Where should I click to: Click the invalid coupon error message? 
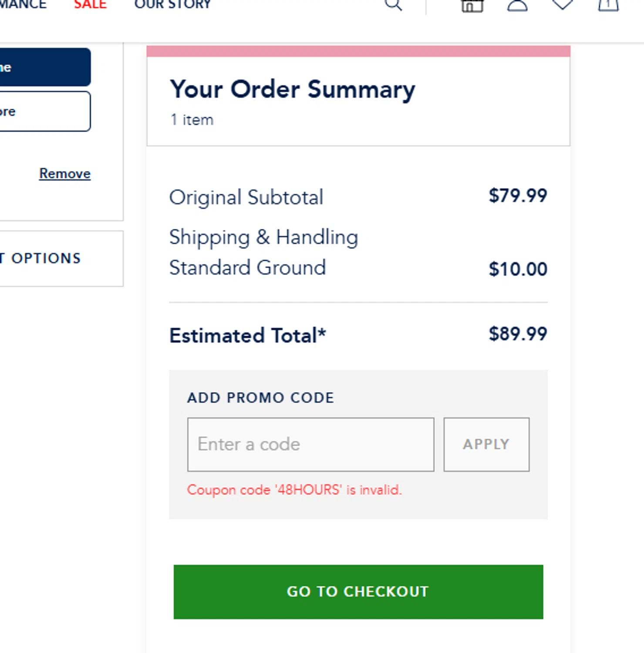point(294,490)
